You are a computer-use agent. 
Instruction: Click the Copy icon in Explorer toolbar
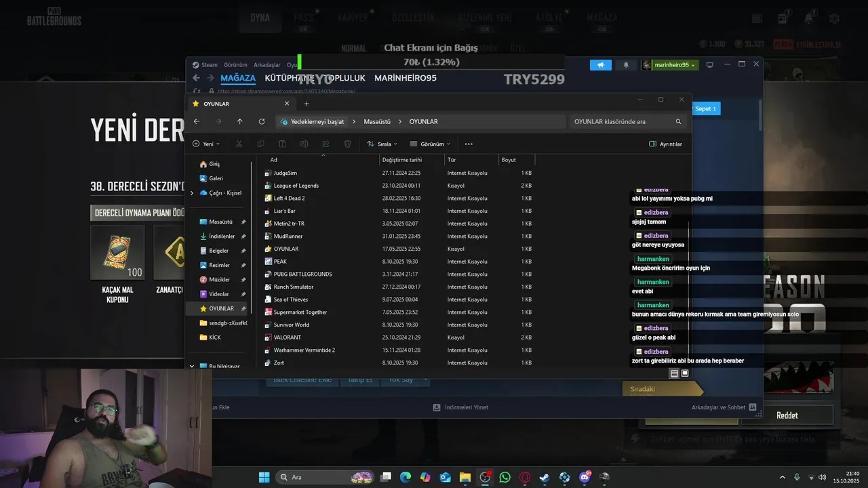click(x=260, y=144)
